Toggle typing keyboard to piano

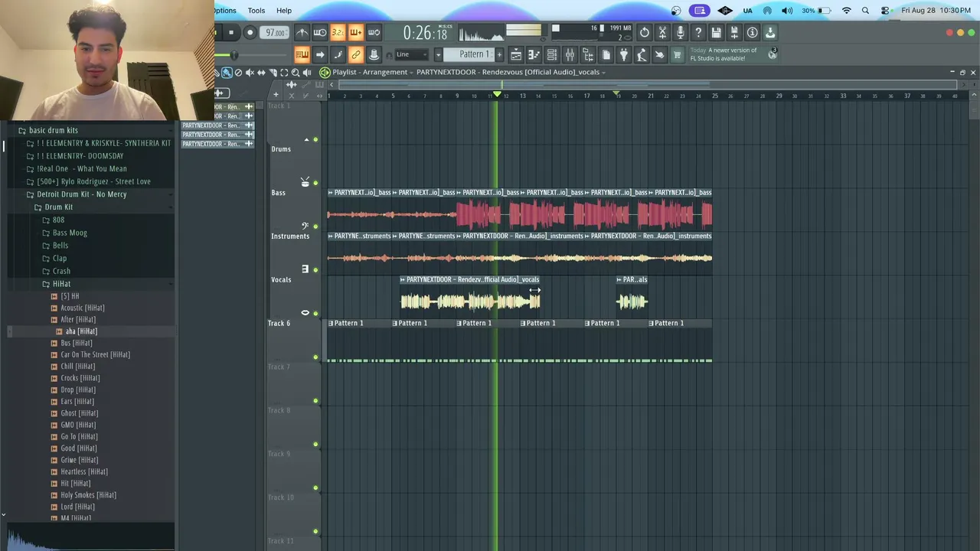[302, 54]
